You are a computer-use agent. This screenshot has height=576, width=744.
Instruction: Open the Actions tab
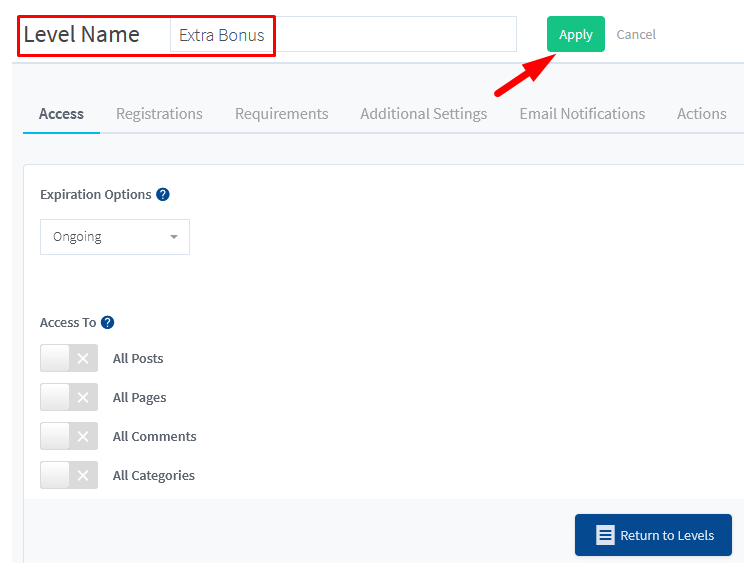(702, 114)
